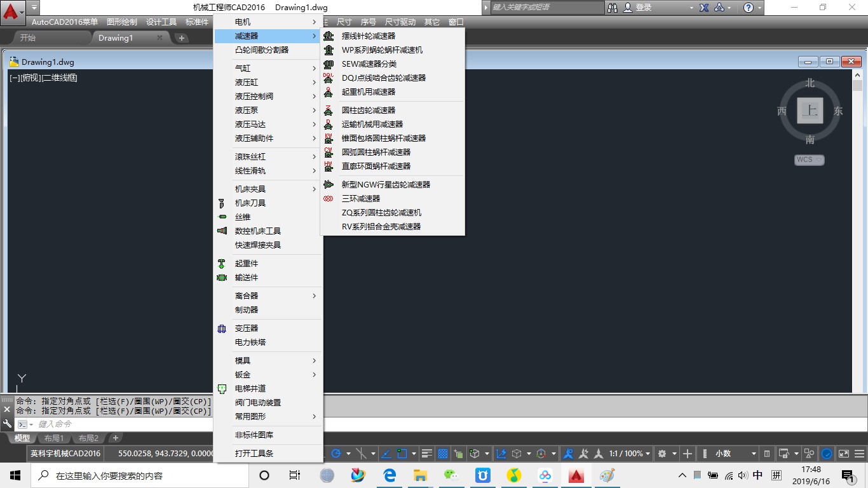The image size is (868, 488).
Task: Click the 登录 sign-in button
Action: click(638, 8)
